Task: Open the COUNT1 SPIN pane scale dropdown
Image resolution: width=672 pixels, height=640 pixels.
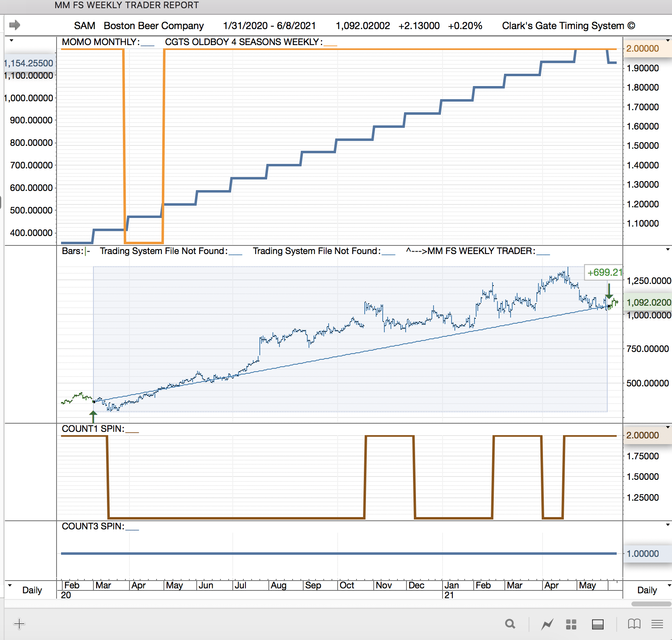Action: 668,427
